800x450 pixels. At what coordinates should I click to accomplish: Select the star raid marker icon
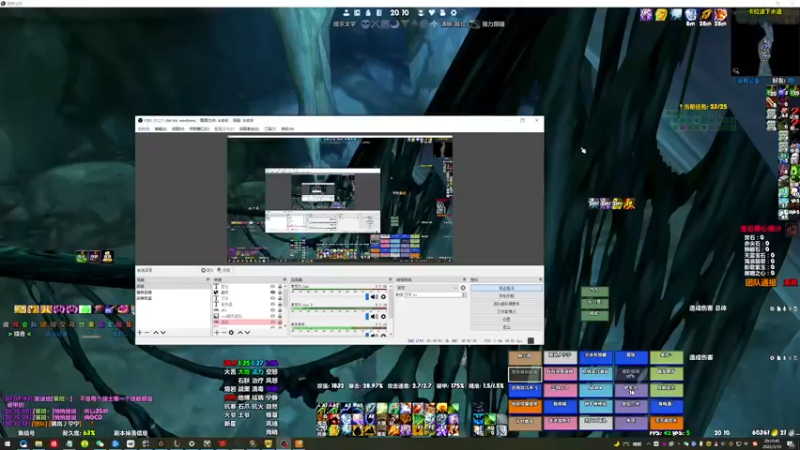(434, 24)
